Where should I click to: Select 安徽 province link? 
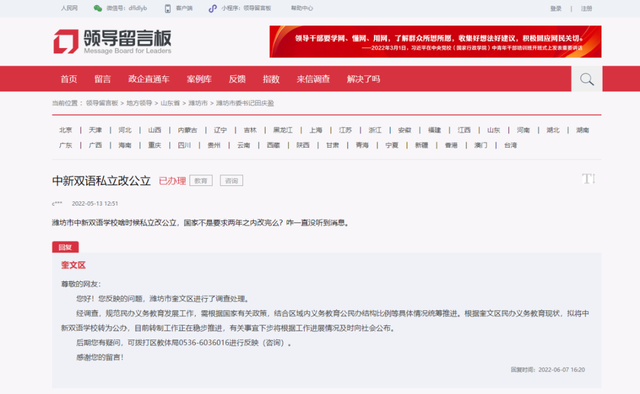click(404, 130)
